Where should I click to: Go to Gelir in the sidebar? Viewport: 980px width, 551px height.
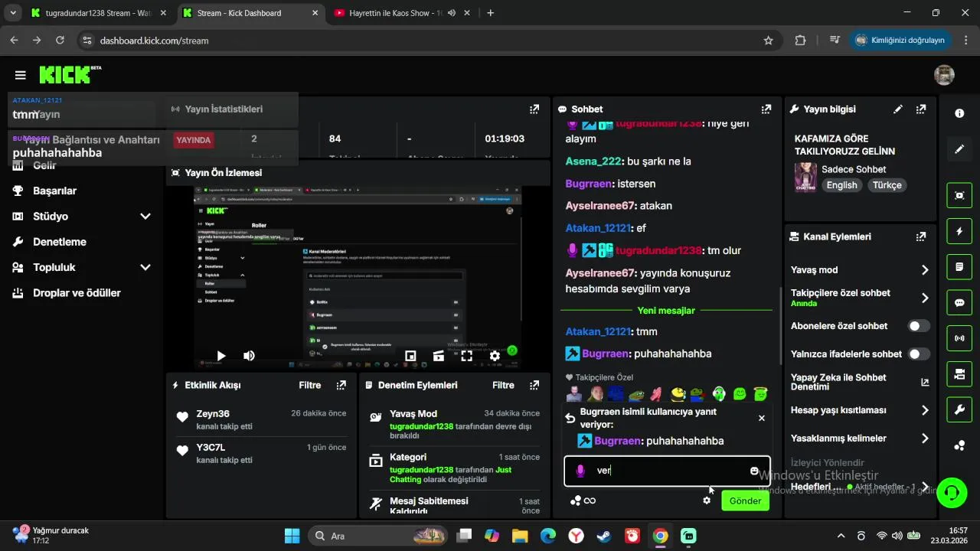pyautogui.click(x=44, y=165)
